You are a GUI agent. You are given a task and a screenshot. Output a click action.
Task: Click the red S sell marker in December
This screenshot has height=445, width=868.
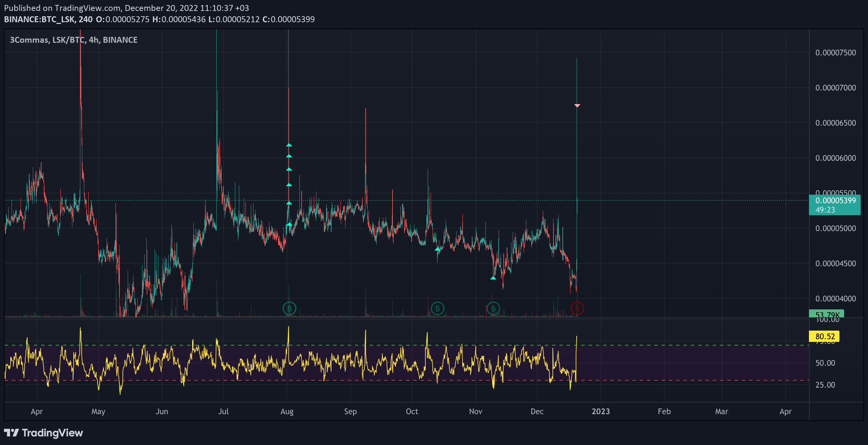click(x=577, y=308)
